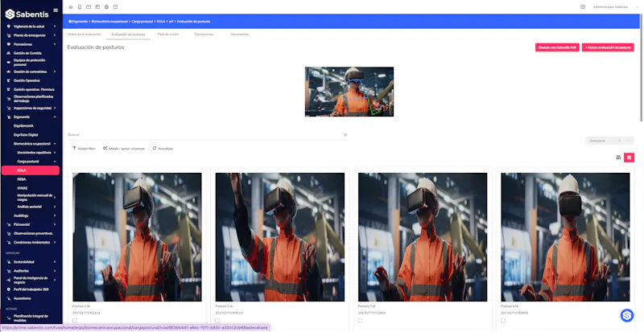This screenshot has height=332, width=644.
Task: Click Administrador Sabentis user name
Action: tap(610, 7)
